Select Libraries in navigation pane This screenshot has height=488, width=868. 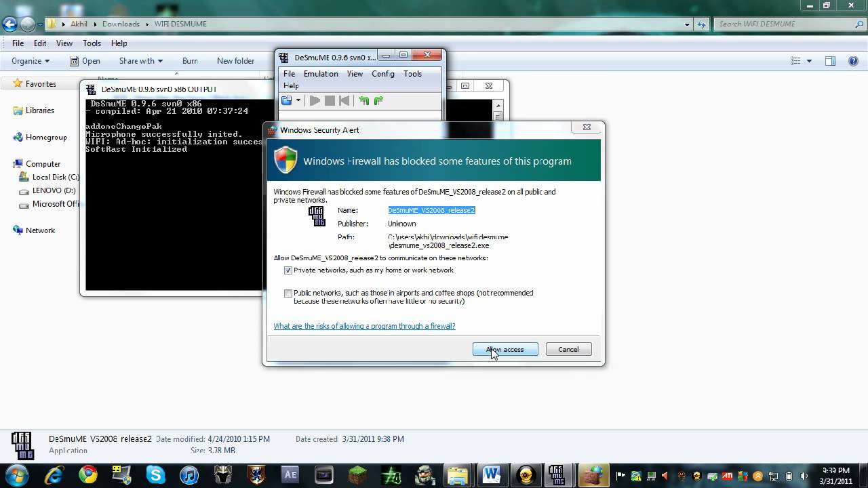(40, 110)
